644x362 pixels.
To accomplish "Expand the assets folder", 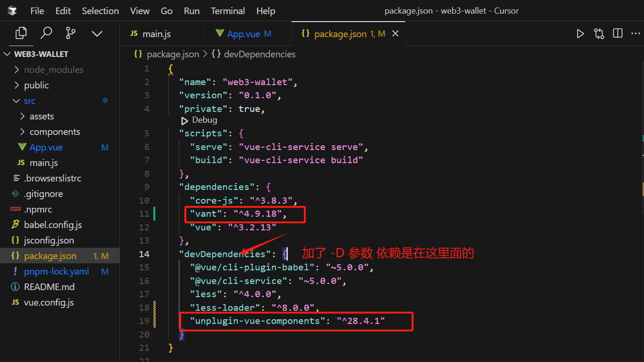I will (60, 116).
